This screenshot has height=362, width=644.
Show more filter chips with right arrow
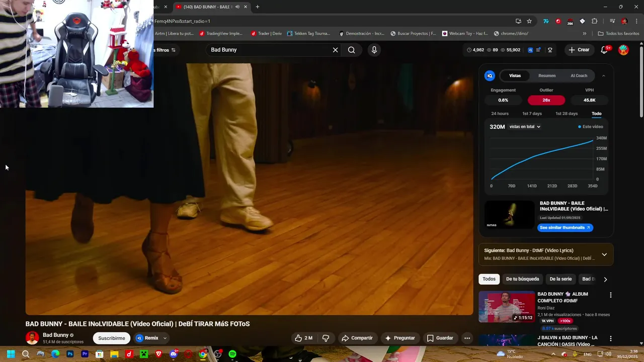(605, 279)
